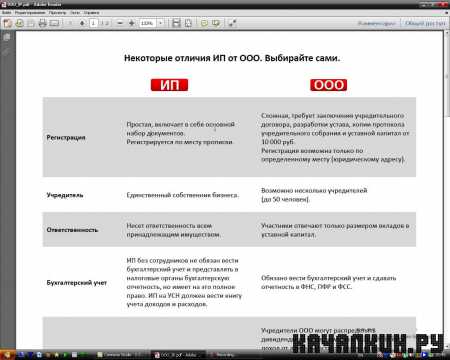This screenshot has height=360, width=450.
Task: Open the Просмотр menu
Action: tap(57, 13)
